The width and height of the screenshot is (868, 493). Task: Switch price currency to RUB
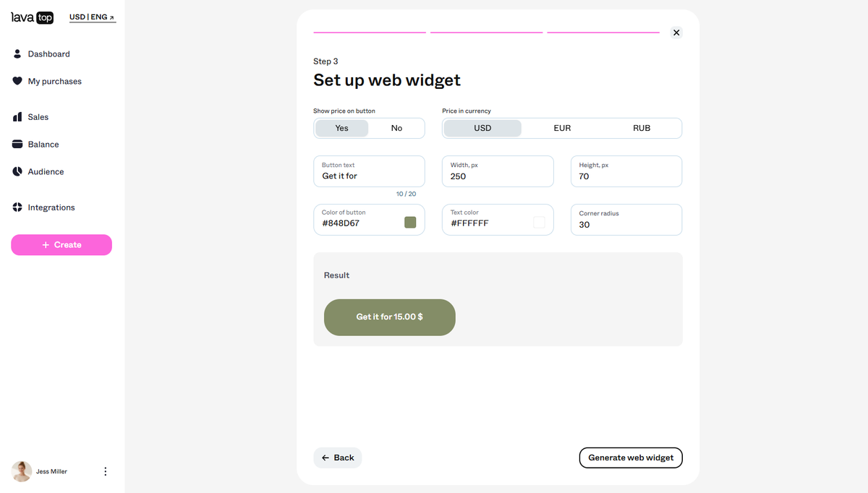pos(642,128)
